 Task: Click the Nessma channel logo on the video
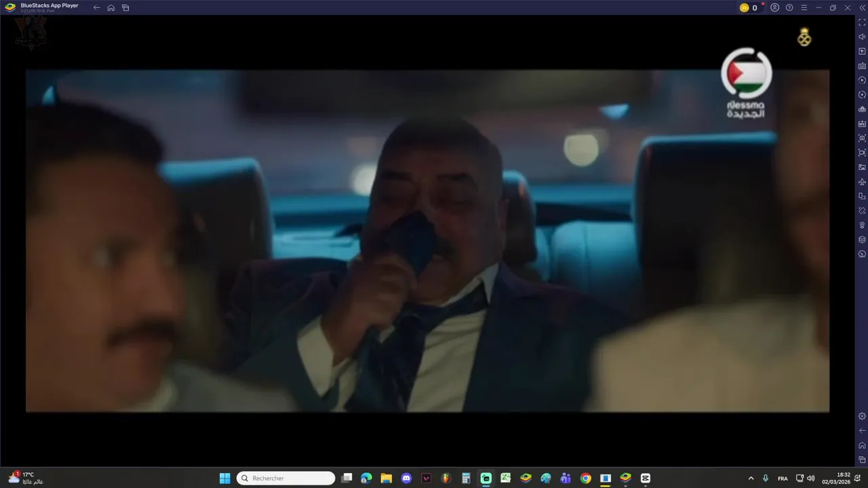click(746, 83)
